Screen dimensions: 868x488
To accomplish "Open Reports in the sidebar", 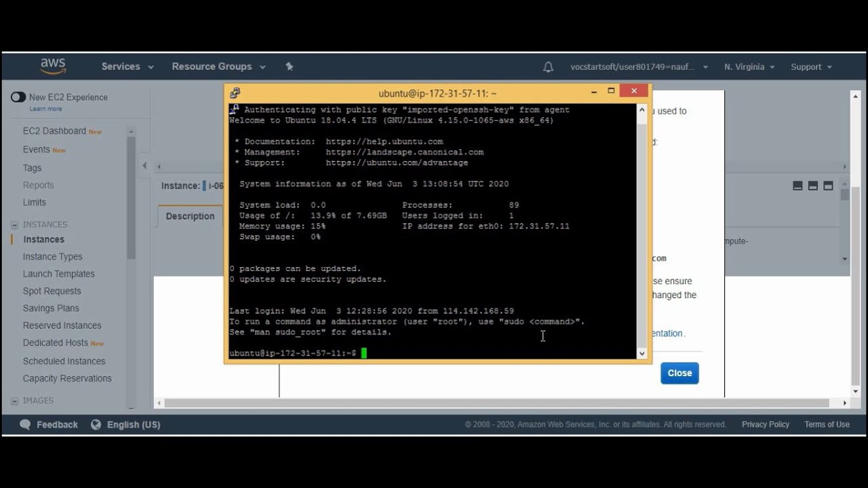I will 38,185.
